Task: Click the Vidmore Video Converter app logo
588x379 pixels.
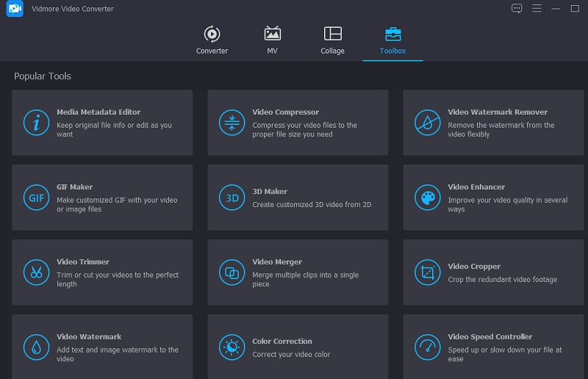Action: [15, 9]
